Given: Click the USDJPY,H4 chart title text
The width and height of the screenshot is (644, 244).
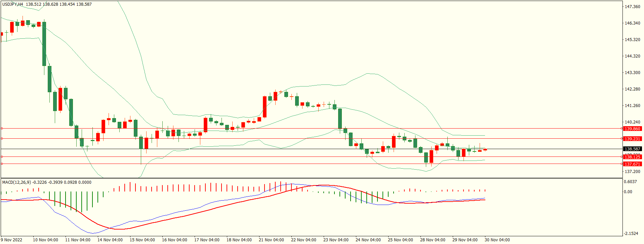Looking at the screenshot, I should click(x=13, y=4).
